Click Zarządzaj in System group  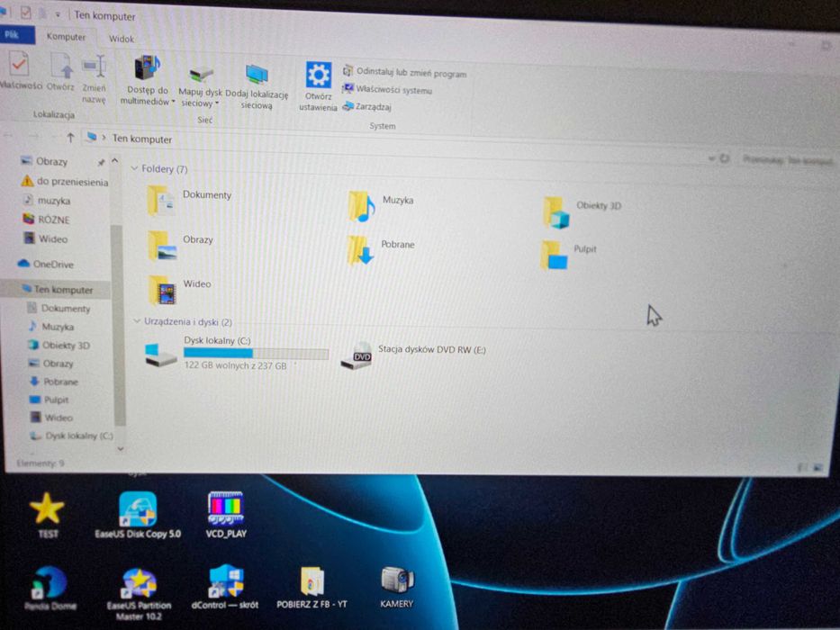point(367,106)
